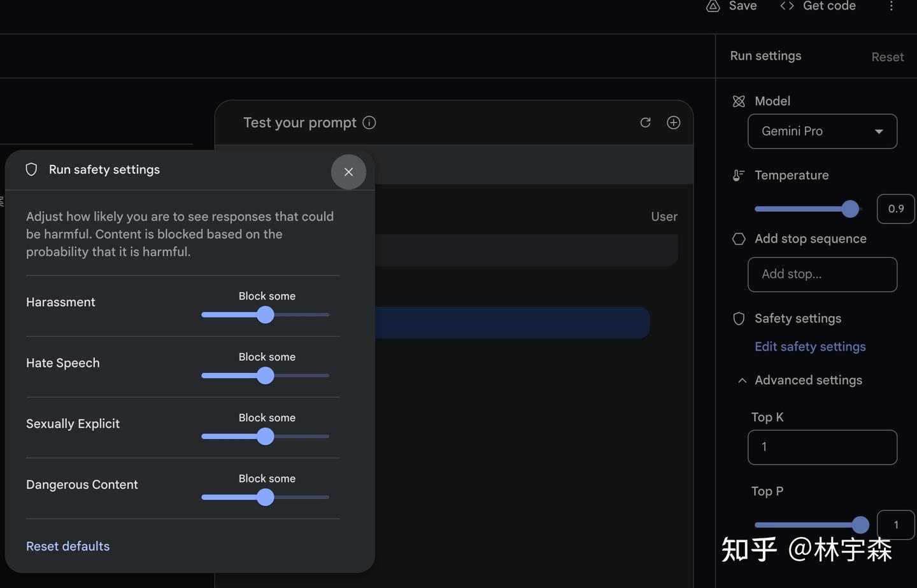Collapse the Advanced settings section

click(x=742, y=380)
